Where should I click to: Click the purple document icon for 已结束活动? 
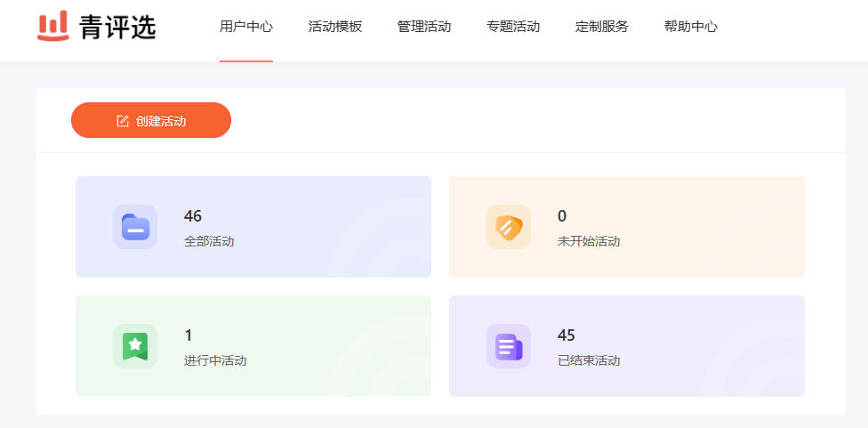pos(509,346)
